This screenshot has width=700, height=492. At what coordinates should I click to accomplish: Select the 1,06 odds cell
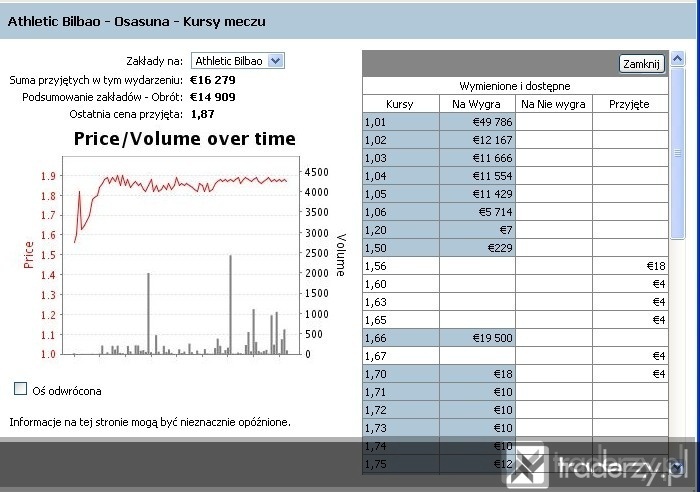tap(401, 212)
